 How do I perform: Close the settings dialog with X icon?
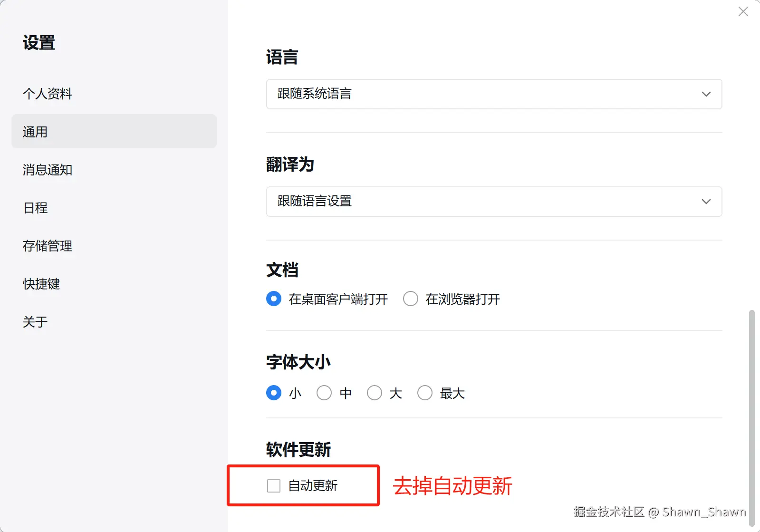point(743,11)
